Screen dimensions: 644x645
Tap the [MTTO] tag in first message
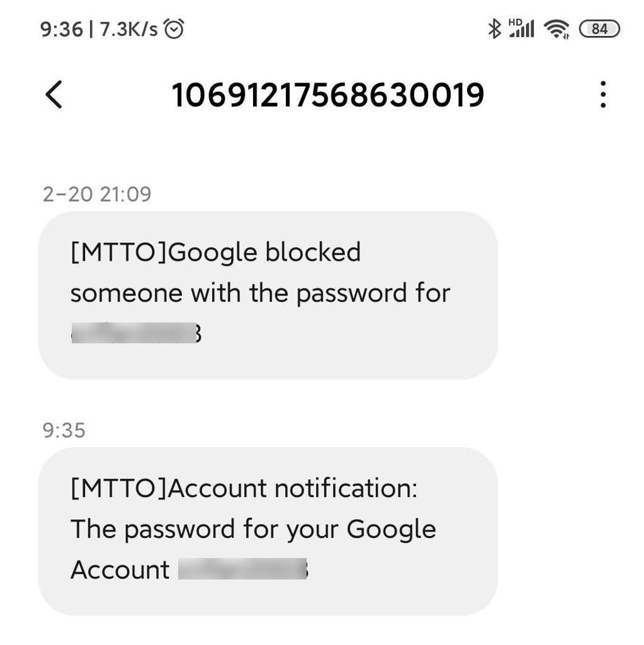[119, 253]
